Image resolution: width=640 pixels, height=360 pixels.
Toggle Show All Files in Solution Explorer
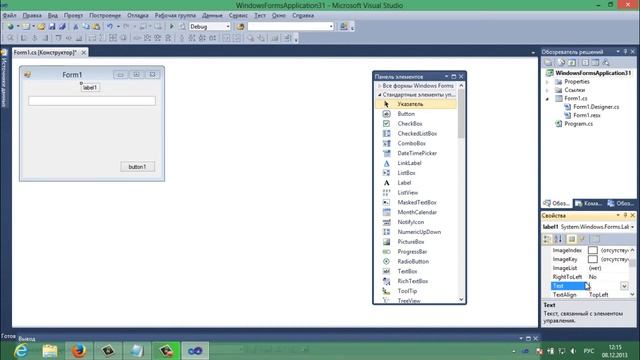click(x=561, y=62)
